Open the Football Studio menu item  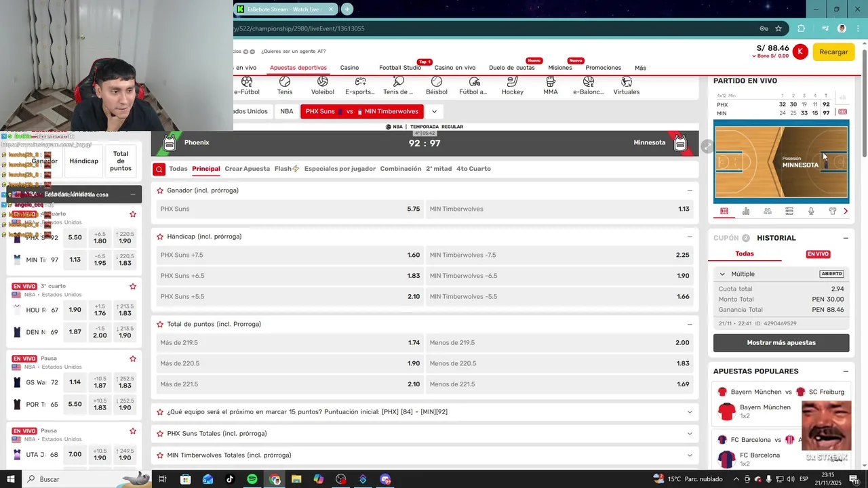pyautogui.click(x=400, y=68)
